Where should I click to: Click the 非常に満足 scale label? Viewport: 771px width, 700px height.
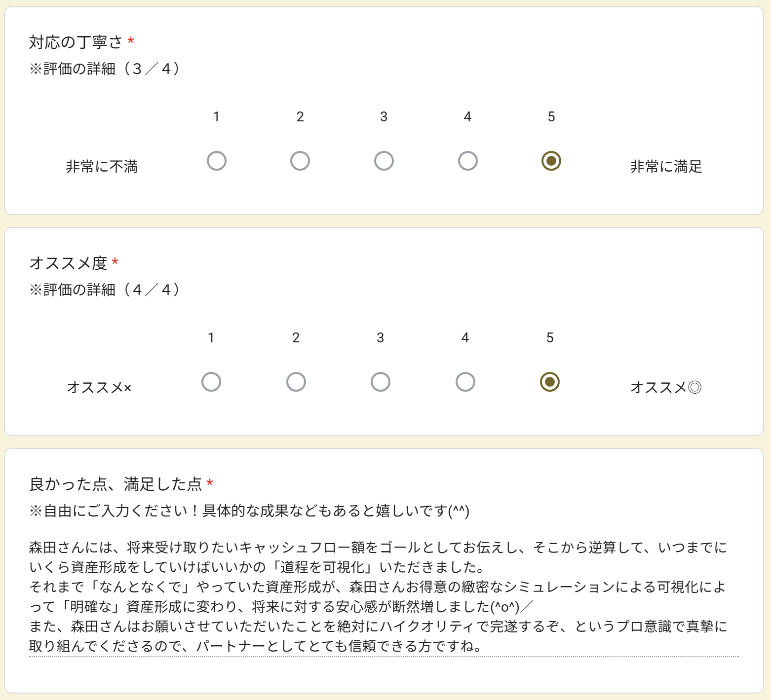click(666, 167)
